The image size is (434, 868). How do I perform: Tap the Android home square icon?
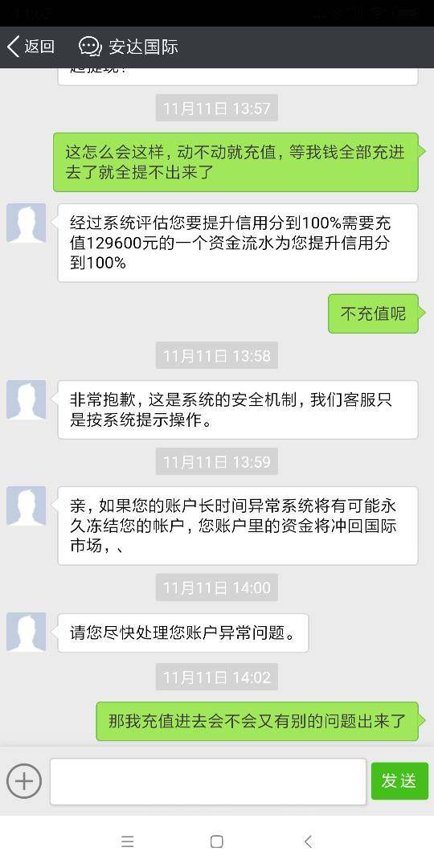pos(217,842)
